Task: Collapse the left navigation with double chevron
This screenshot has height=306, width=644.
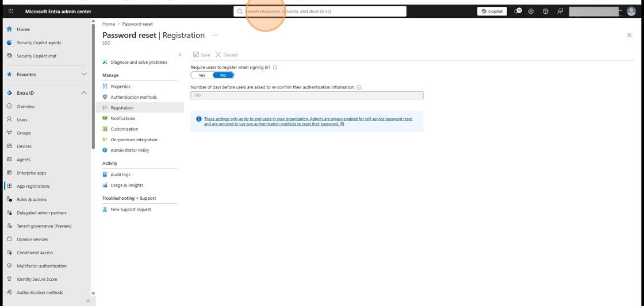Action: 87,301
